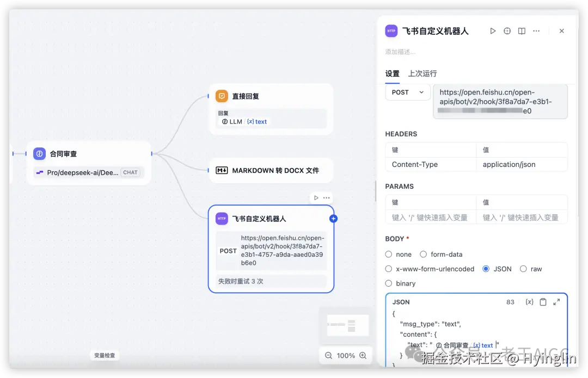Screen dimensions: 588x378
Task: Select the MARKDOWN 转 DOCX 文件 node
Action: 271,170
